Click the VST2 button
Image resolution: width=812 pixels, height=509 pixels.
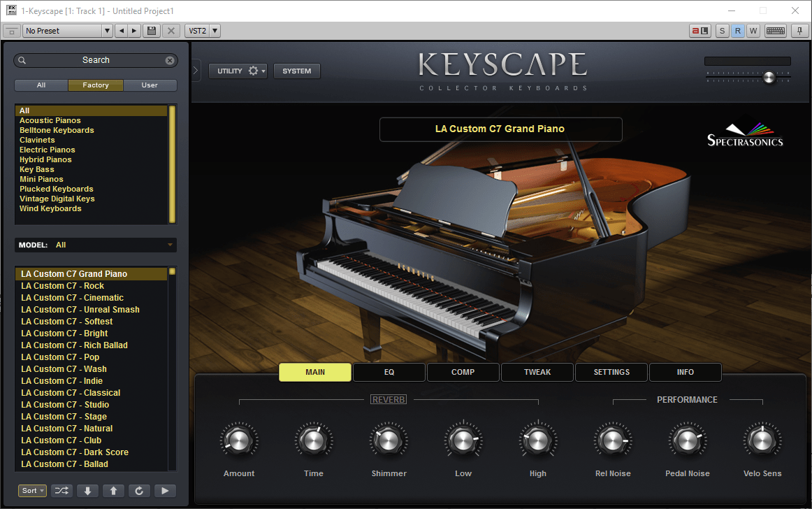pos(197,31)
